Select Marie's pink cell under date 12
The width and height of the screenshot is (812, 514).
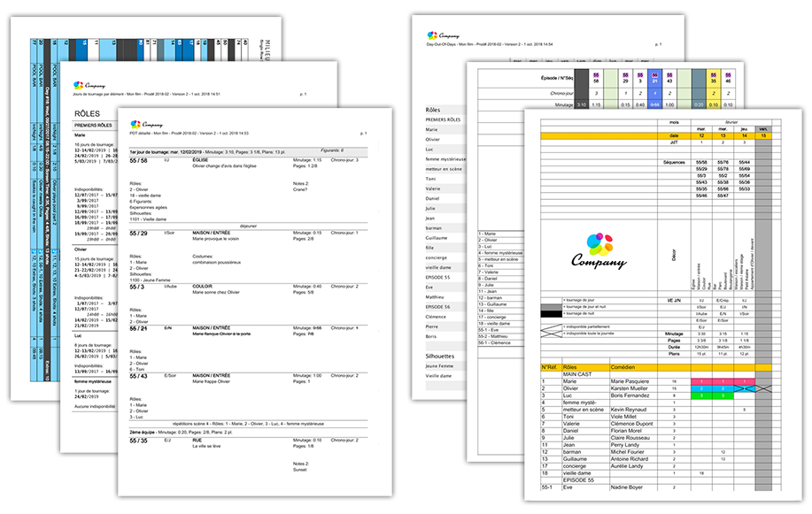click(701, 381)
